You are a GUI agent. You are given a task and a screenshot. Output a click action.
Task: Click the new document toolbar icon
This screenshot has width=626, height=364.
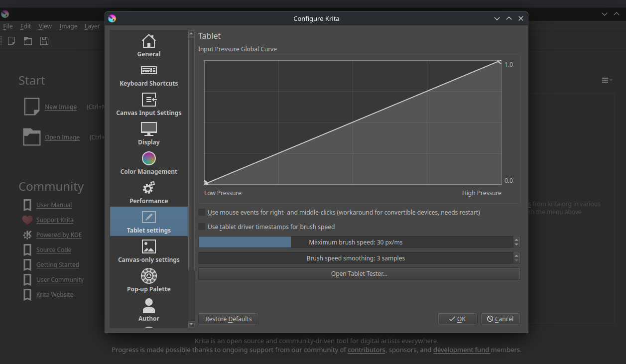[x=11, y=41]
